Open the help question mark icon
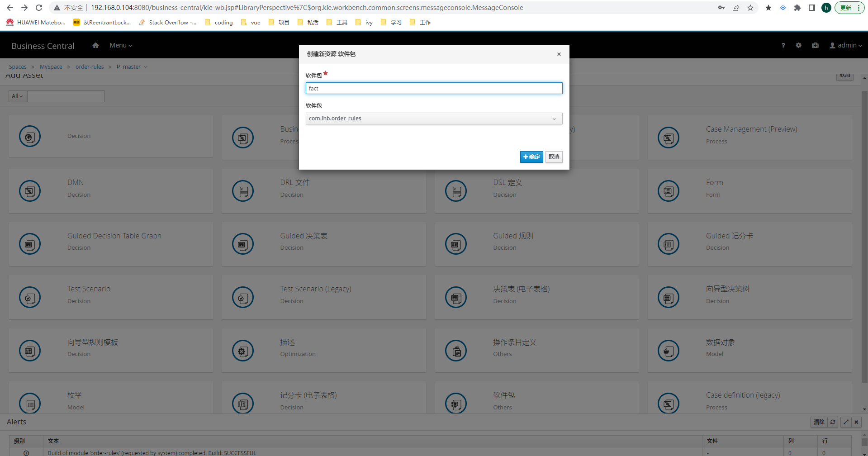The image size is (868, 456). coord(783,45)
